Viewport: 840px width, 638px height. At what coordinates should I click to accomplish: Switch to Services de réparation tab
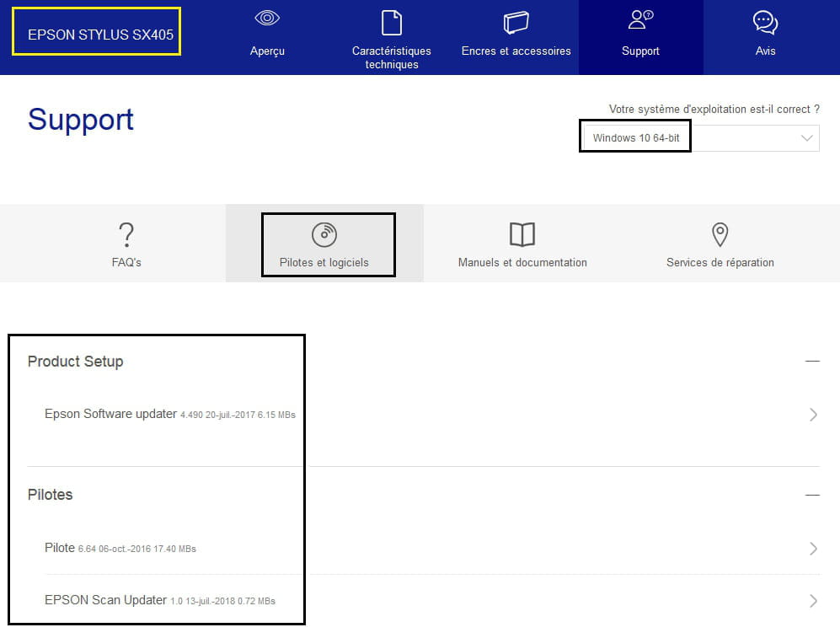[x=720, y=262]
